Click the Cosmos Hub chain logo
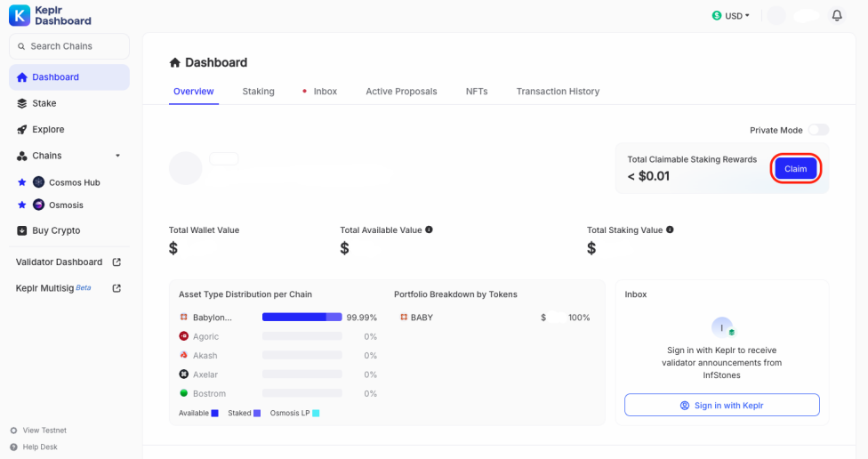868x459 pixels. click(x=38, y=182)
